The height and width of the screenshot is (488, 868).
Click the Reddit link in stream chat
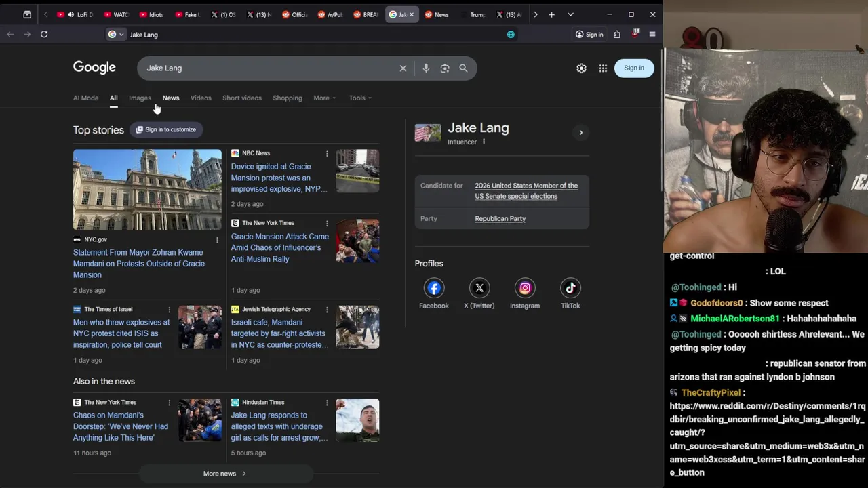point(767,439)
